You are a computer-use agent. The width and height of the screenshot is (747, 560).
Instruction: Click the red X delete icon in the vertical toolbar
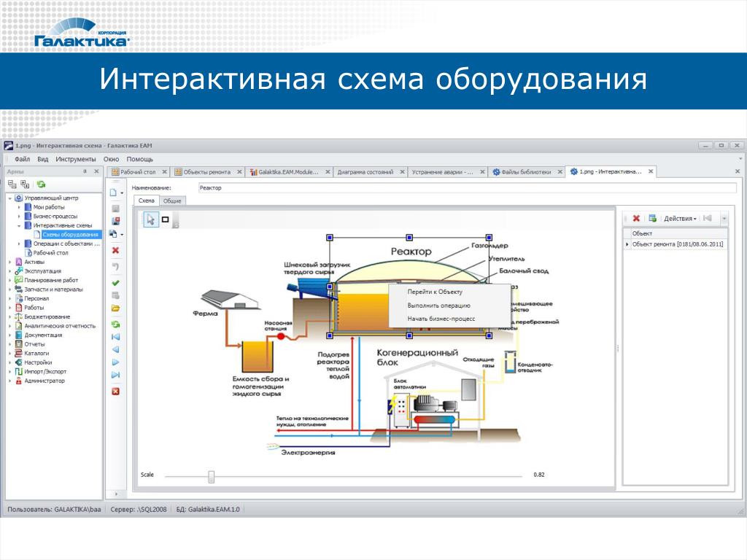115,251
